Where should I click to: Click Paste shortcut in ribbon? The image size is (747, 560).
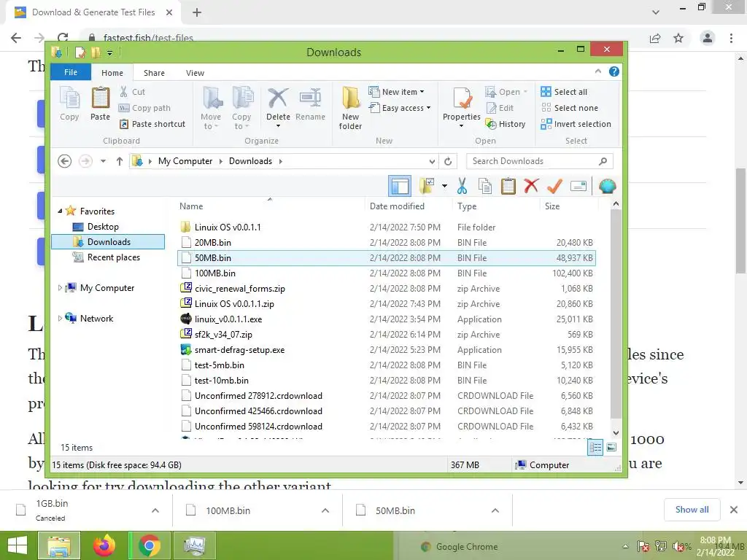point(152,124)
